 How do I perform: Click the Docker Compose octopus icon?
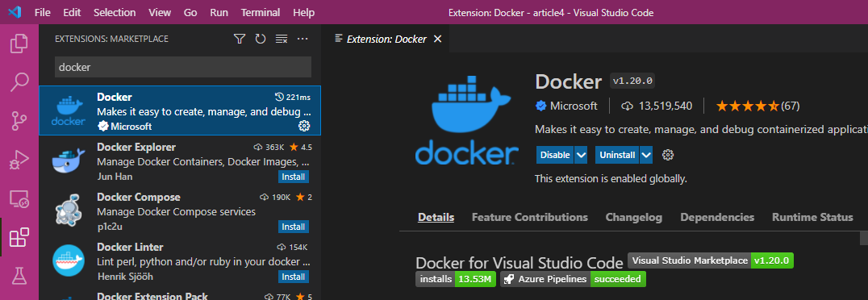point(69,211)
